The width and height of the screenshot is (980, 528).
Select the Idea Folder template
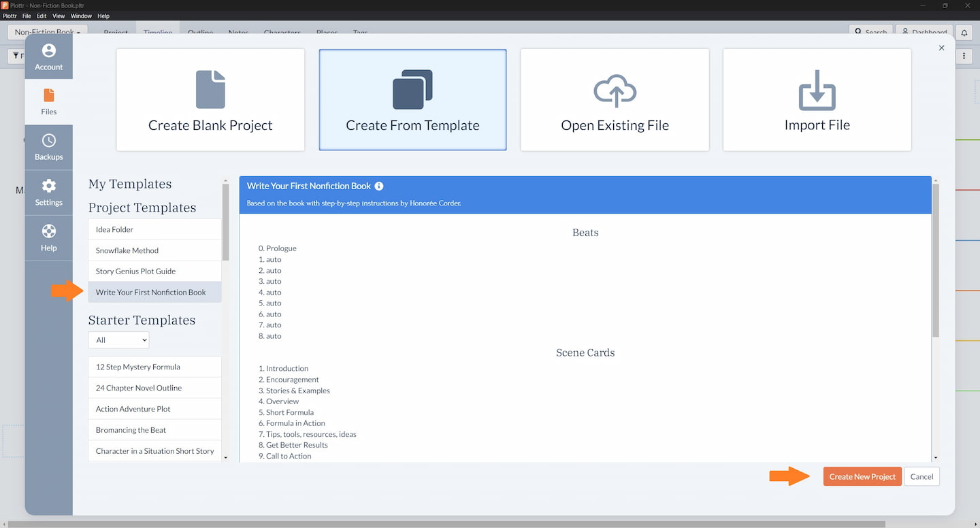tap(154, 229)
